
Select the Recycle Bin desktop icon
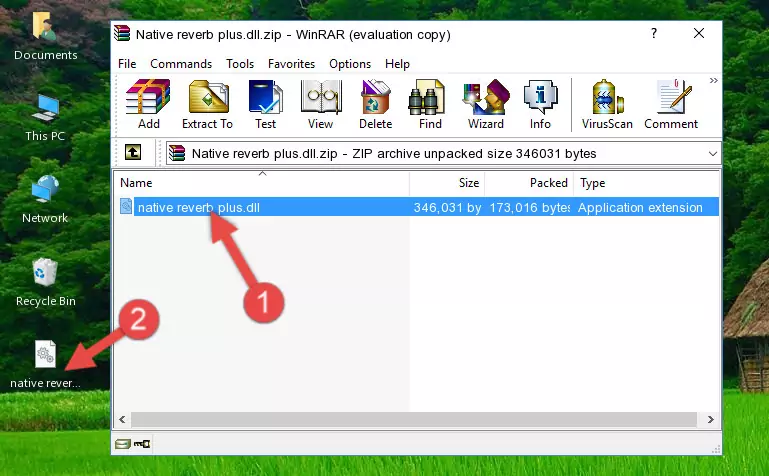tap(46, 282)
